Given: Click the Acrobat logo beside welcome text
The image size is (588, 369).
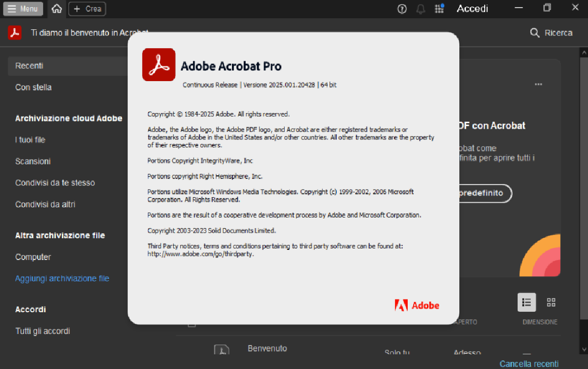Looking at the screenshot, I should point(15,32).
